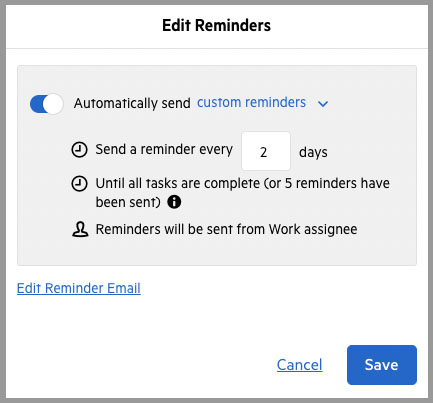Click the Reminders will be sent from Work assignee text

tap(226, 229)
